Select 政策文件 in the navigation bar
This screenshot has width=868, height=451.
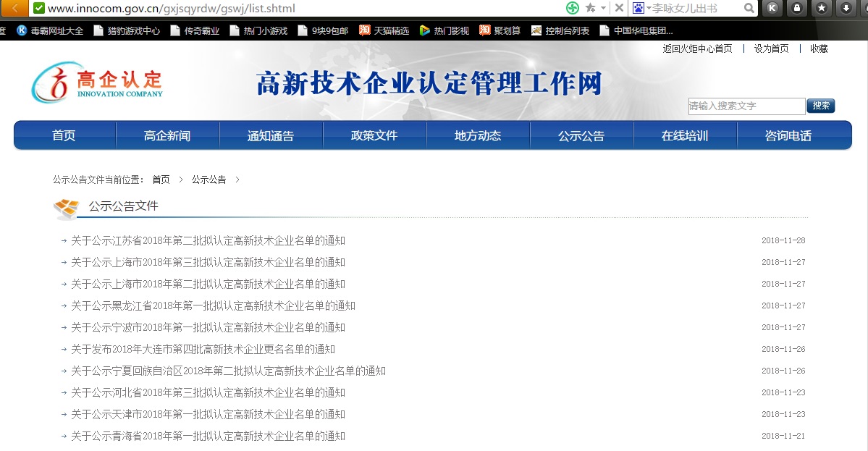[374, 135]
